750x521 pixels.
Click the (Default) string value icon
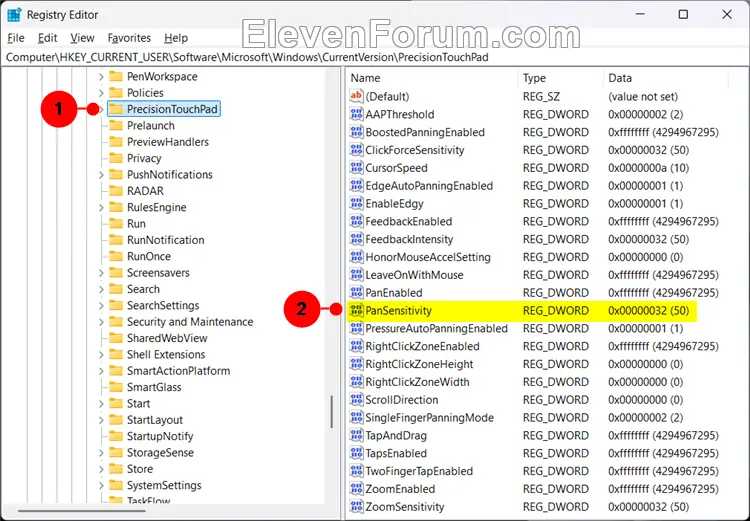coord(356,96)
